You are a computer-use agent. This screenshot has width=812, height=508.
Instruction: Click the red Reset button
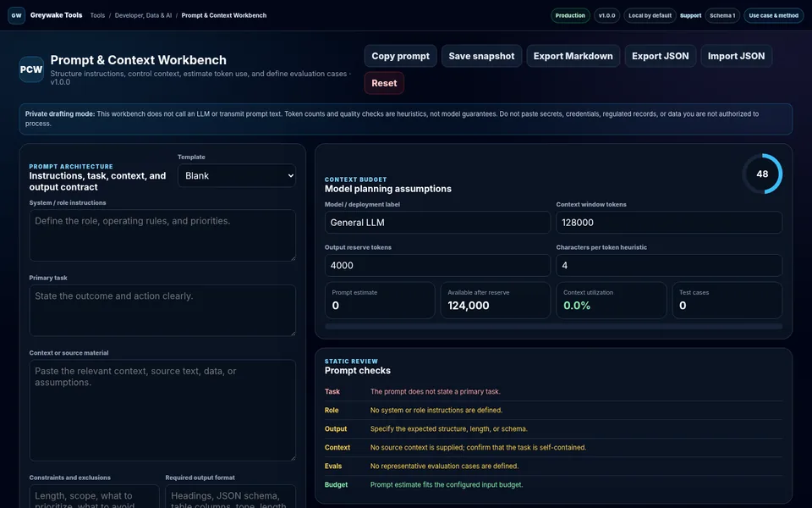coord(384,83)
